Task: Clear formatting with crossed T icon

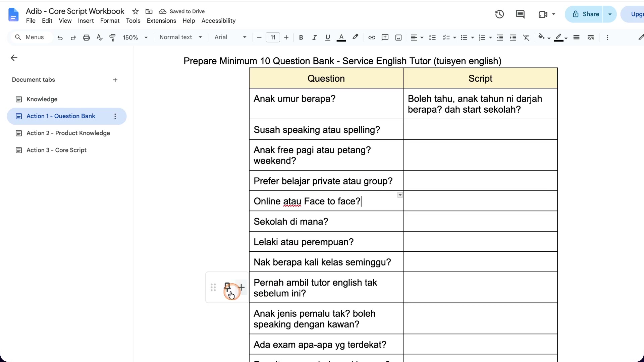Action: (x=526, y=38)
